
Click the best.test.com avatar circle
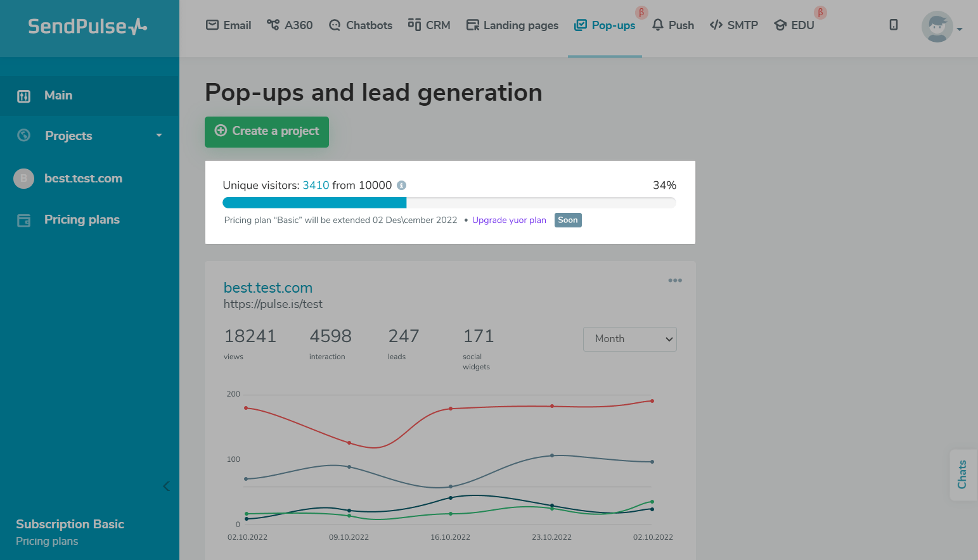pyautogui.click(x=23, y=179)
